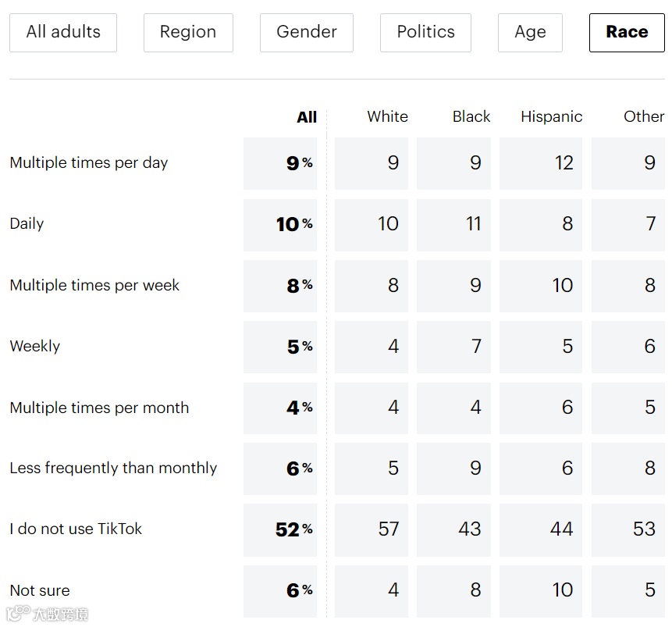Viewport: 672px width, 627px height.
Task: Click the Not sure row label
Action: tap(40, 590)
